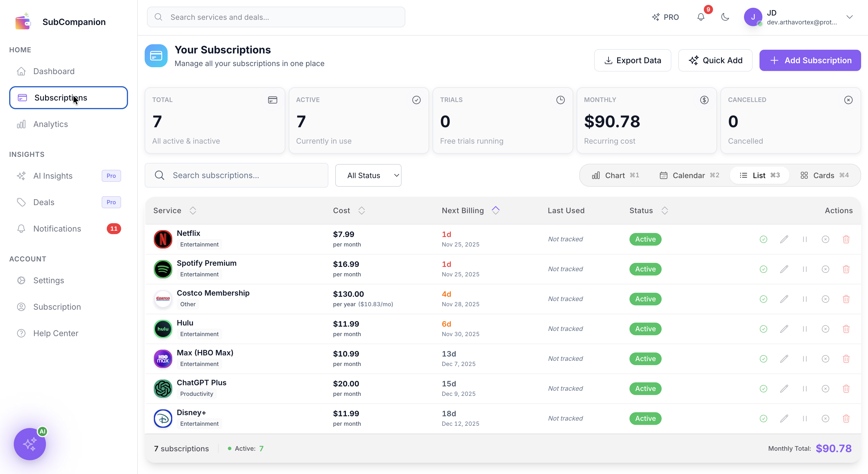Pause the Costco Membership subscription
This screenshot has height=474, width=868.
[805, 299]
